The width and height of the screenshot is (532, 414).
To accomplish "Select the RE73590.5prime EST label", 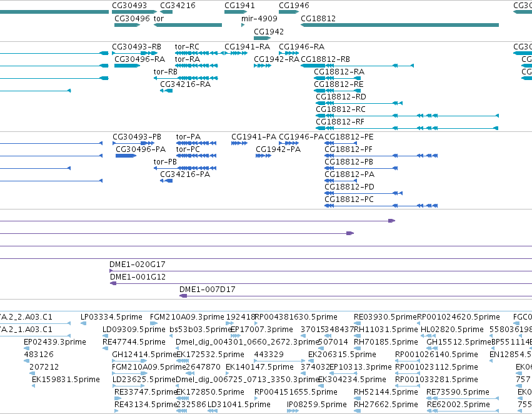I will click(x=458, y=393).
